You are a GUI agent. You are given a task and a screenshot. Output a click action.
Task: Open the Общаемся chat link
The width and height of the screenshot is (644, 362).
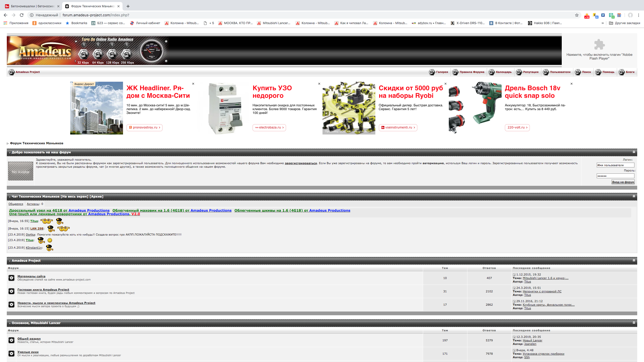coord(16,204)
